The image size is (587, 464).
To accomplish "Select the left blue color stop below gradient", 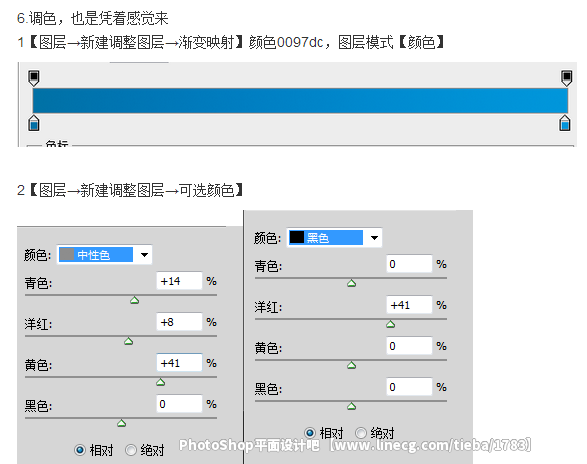I will (34, 123).
